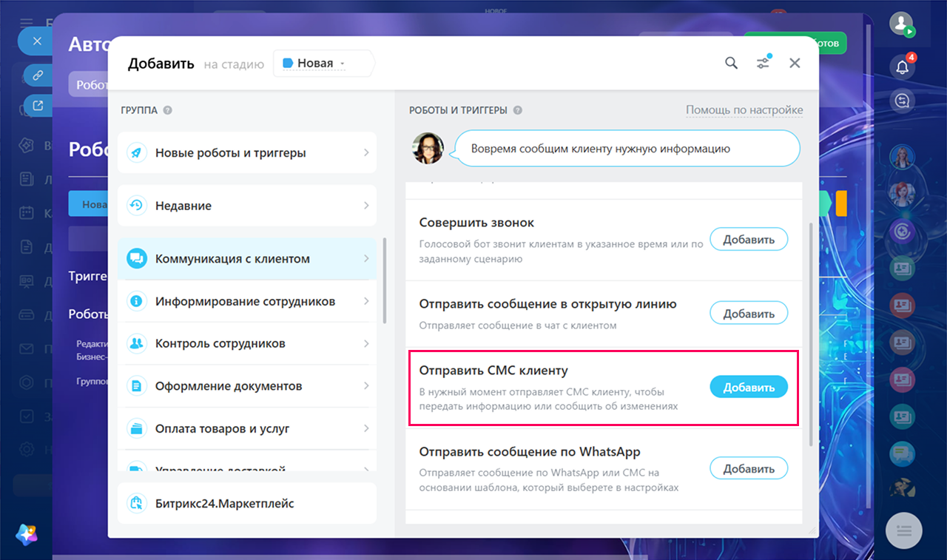Image resolution: width=947 pixels, height=560 pixels.
Task: Click the help question mark beside Группа
Action: pos(168,110)
